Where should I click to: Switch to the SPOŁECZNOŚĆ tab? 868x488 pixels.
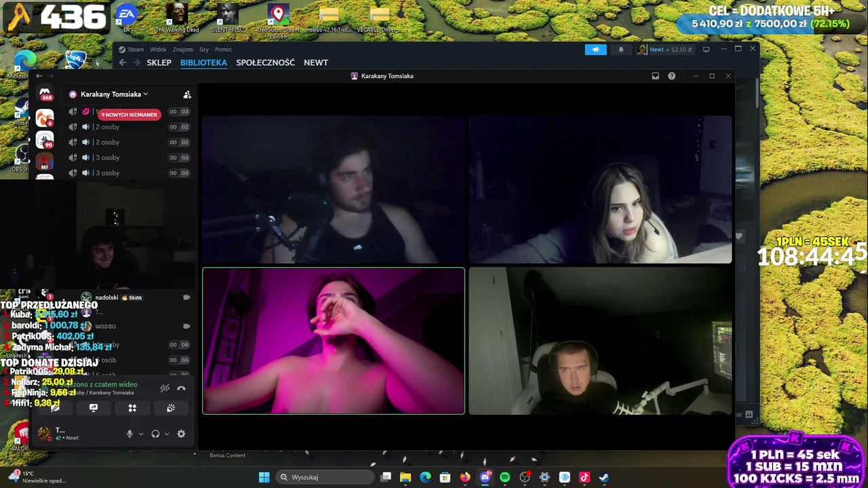(x=265, y=62)
